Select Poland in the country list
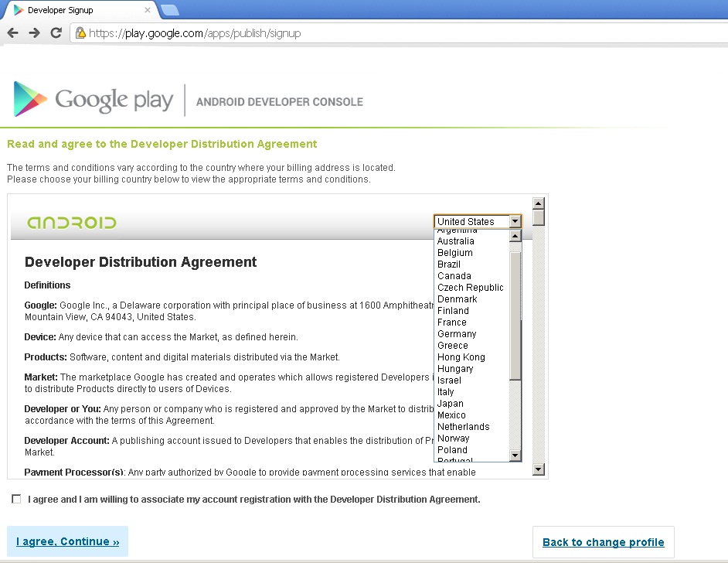The image size is (728, 563). pyautogui.click(x=471, y=450)
